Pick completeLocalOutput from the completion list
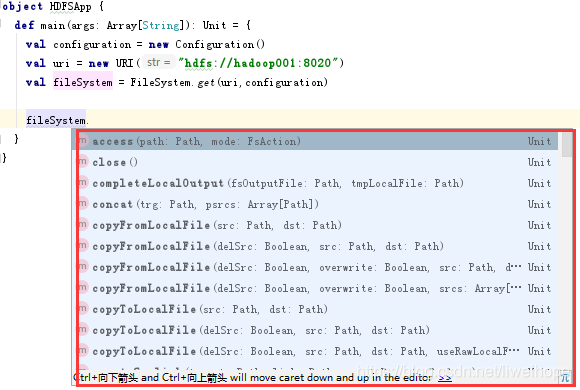The image size is (580, 390). pos(318,183)
